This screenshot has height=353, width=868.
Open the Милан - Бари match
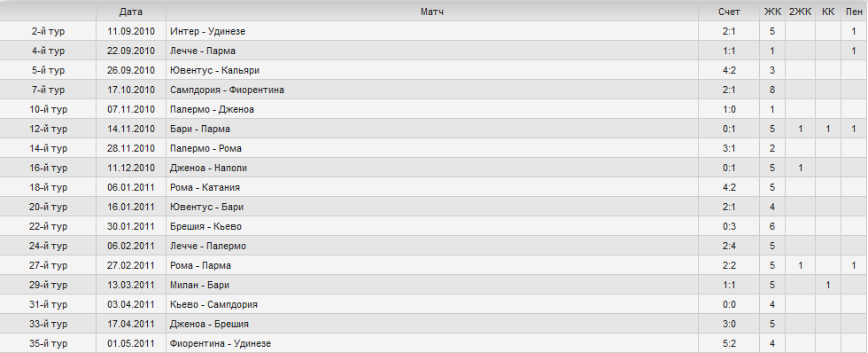coord(200,285)
